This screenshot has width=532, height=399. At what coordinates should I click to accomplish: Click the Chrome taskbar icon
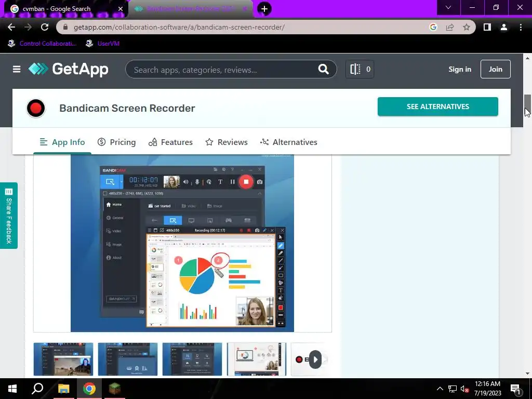tap(89, 389)
